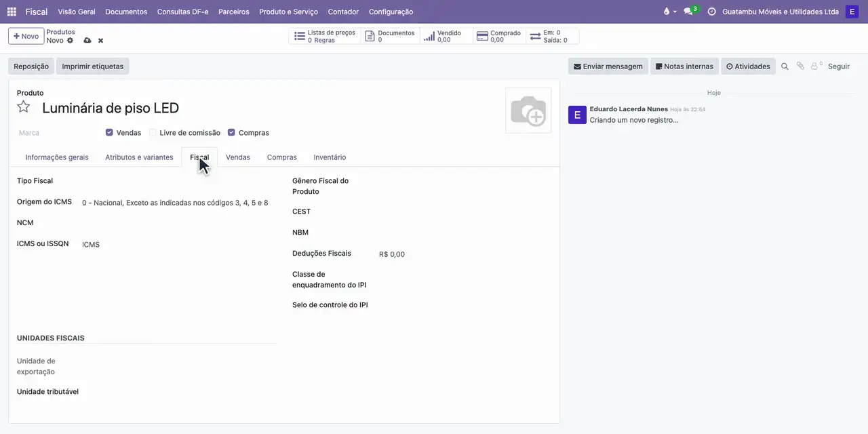
Task: Open the Em/Saída transfers stat button
Action: [553, 36]
